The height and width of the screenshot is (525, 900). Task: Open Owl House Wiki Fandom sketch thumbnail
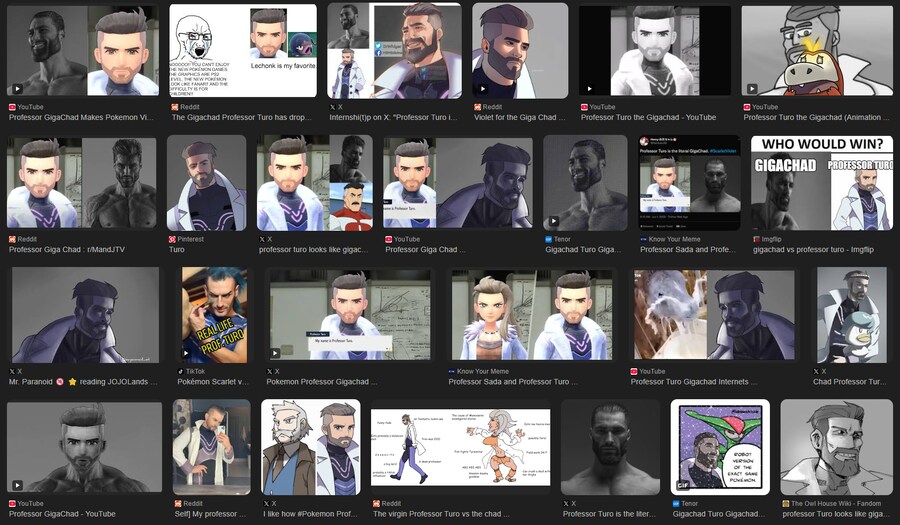pyautogui.click(x=836, y=447)
